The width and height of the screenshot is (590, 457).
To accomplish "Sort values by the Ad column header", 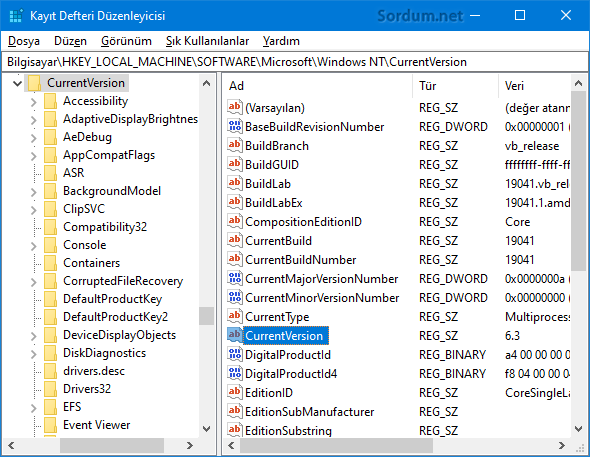I will tap(318, 86).
